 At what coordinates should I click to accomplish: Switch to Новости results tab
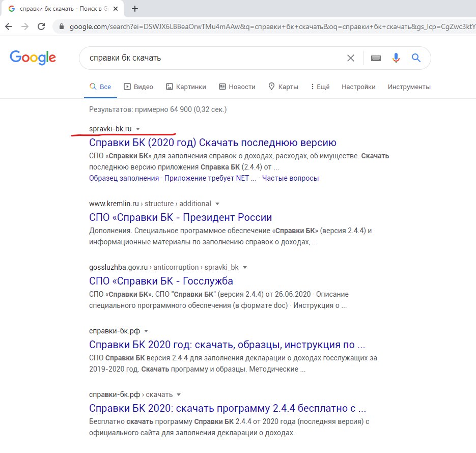pos(237,87)
